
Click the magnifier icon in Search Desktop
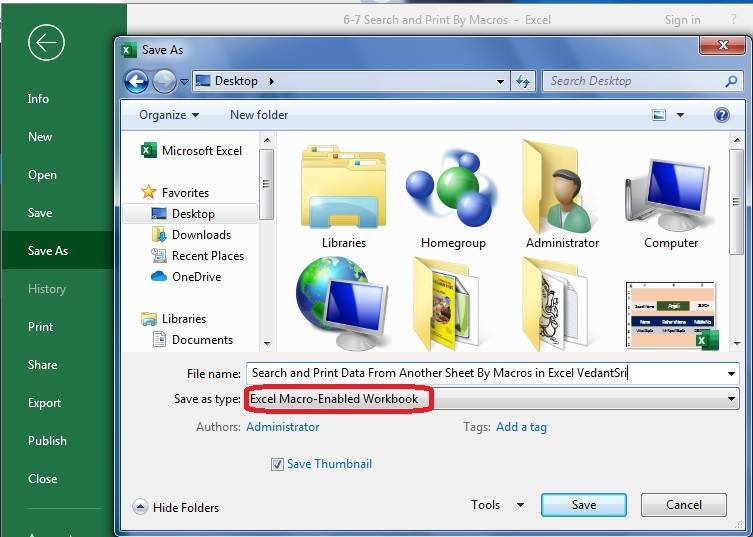click(x=731, y=81)
